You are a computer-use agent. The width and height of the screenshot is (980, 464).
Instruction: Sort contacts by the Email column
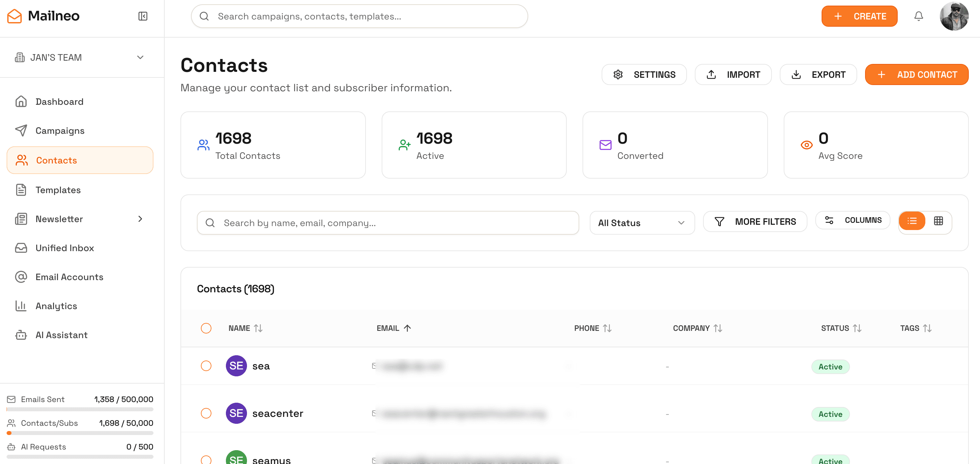[x=394, y=328]
